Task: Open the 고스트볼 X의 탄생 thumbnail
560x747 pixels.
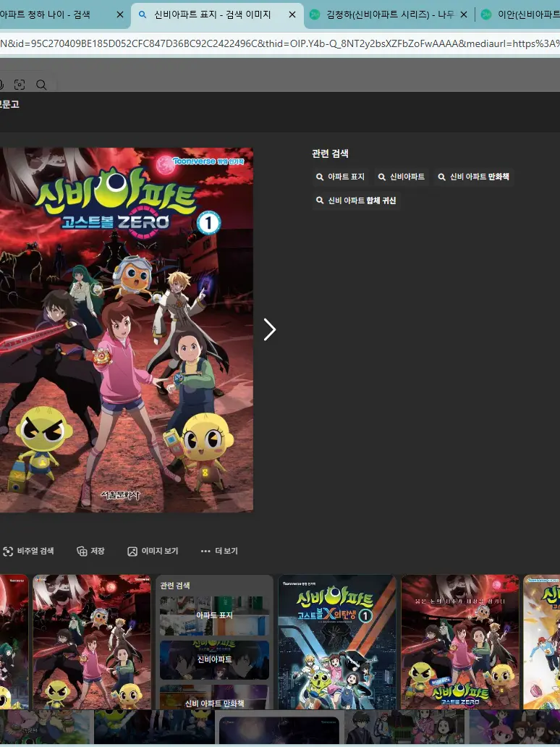Action: pos(336,641)
